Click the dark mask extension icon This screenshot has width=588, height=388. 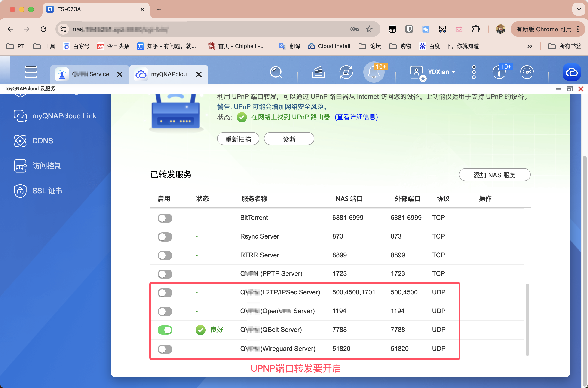click(392, 29)
